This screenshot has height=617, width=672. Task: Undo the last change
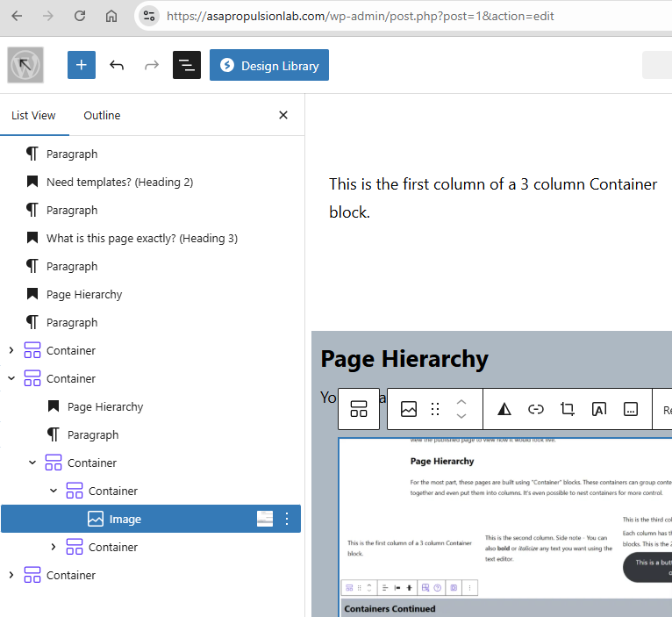117,65
